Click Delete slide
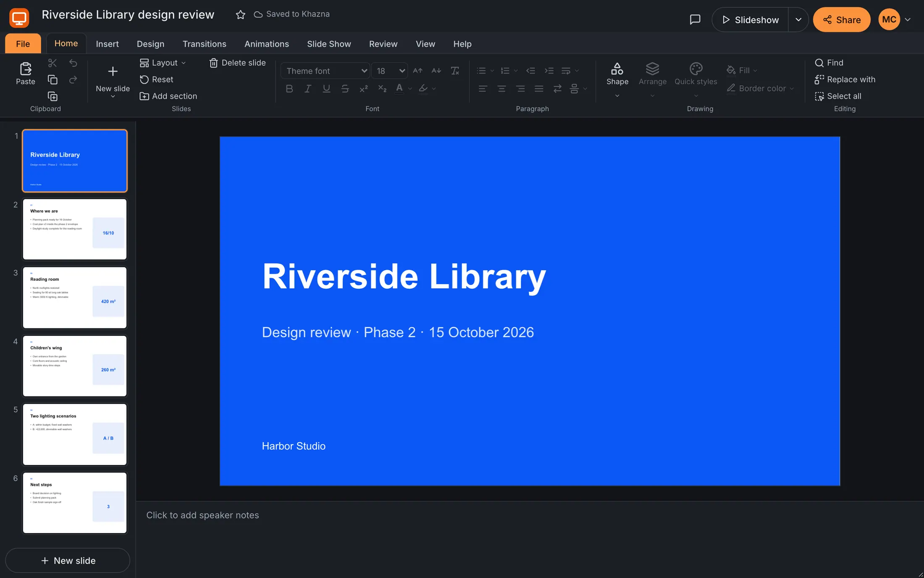 click(237, 63)
